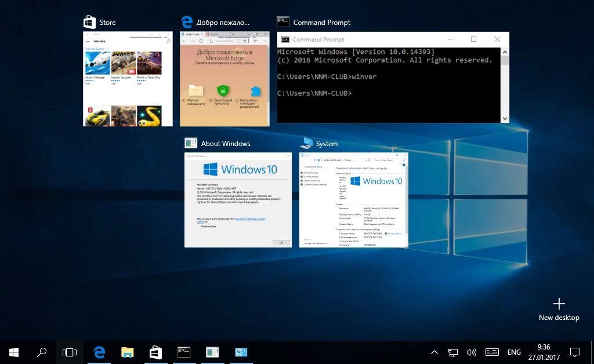This screenshot has width=594, height=364.
Task: Click the search icon in the Store preview
Action: (x=168, y=41)
